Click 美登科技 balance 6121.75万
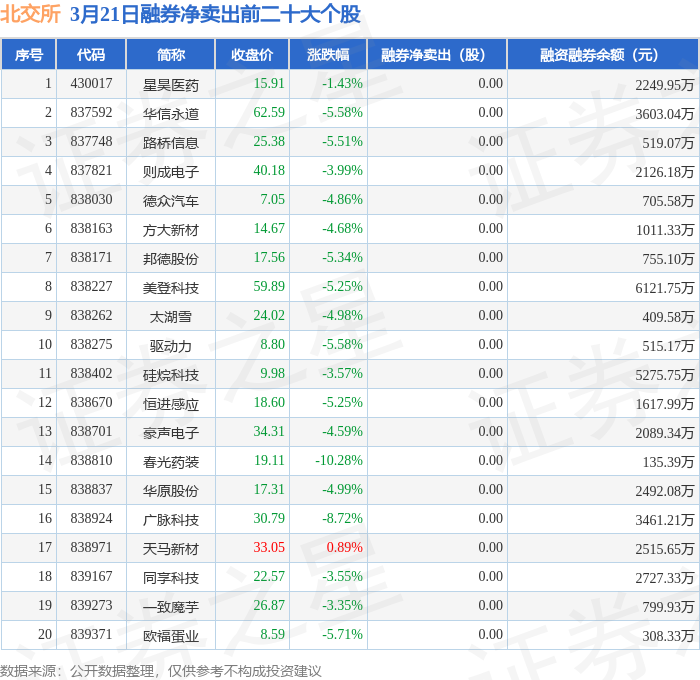 pyautogui.click(x=664, y=288)
